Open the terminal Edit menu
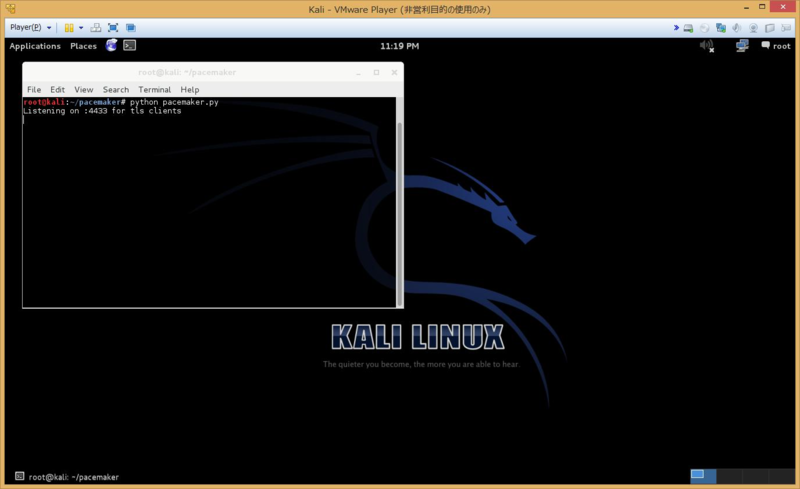The width and height of the screenshot is (800, 489). [x=57, y=89]
